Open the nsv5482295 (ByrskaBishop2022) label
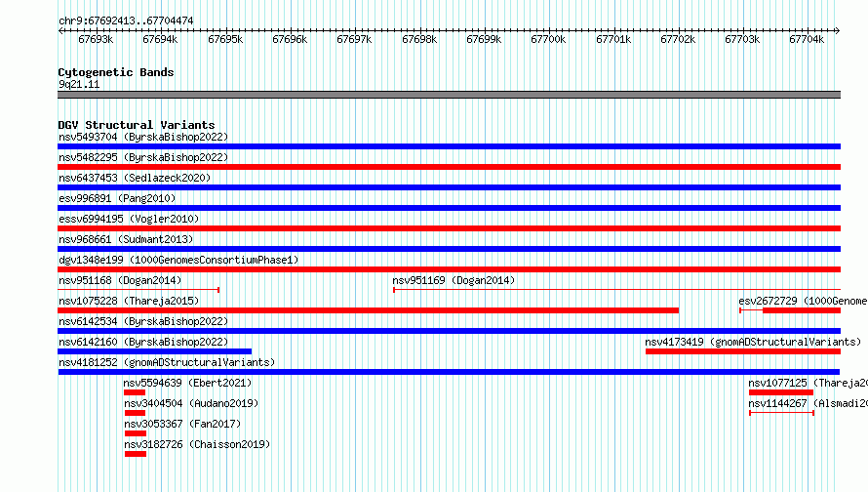This screenshot has width=868, height=492. pos(143,157)
